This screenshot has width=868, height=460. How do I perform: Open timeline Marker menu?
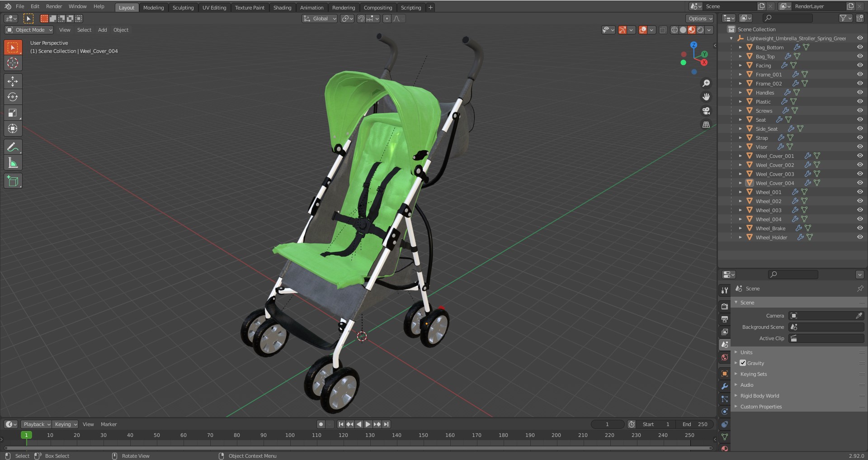(x=108, y=424)
